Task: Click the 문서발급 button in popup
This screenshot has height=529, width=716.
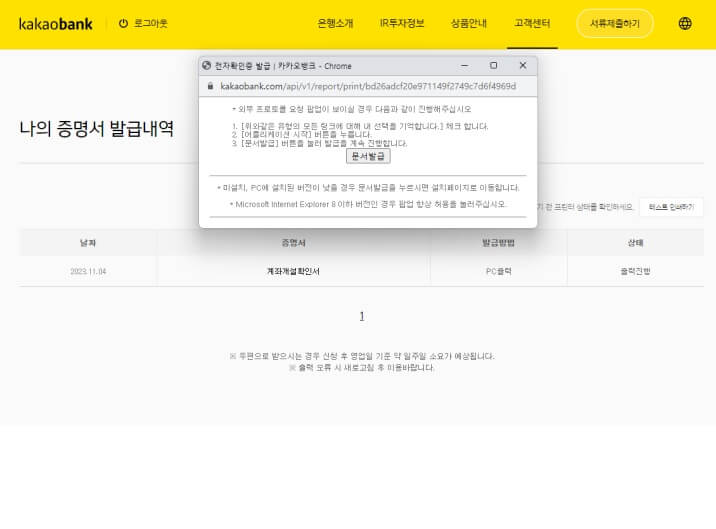Action: (x=368, y=156)
